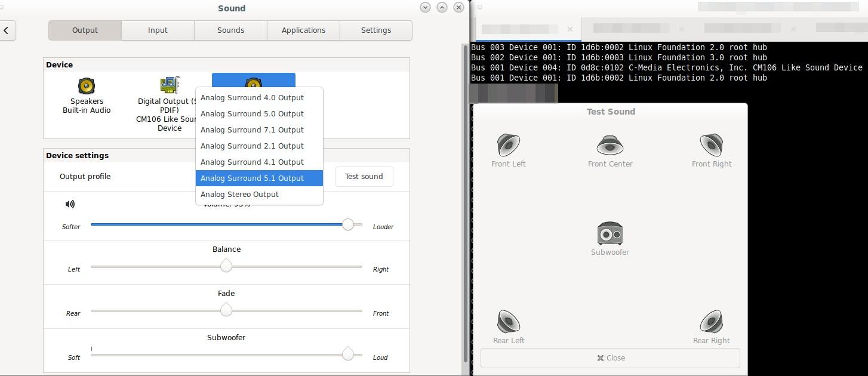Click the back arrow in Sound window
The width and height of the screenshot is (868, 376).
[x=6, y=30]
